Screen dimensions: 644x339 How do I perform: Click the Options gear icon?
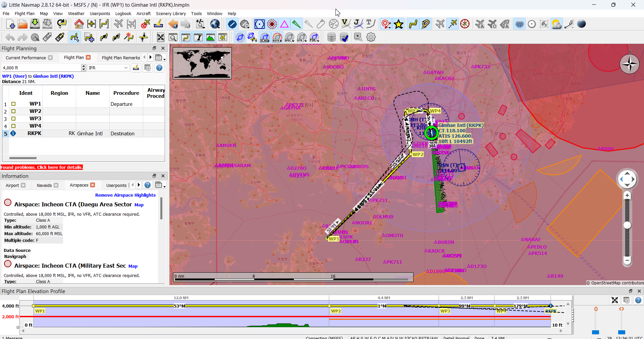[371, 37]
